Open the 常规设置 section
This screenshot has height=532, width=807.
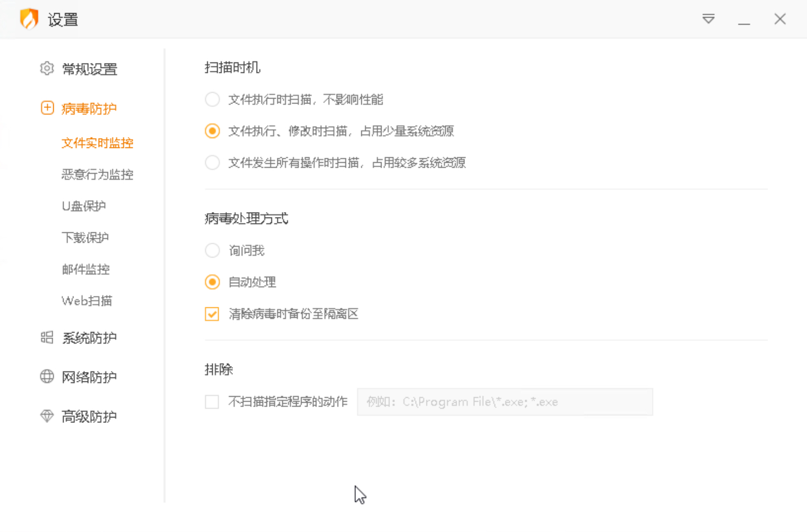(x=89, y=69)
